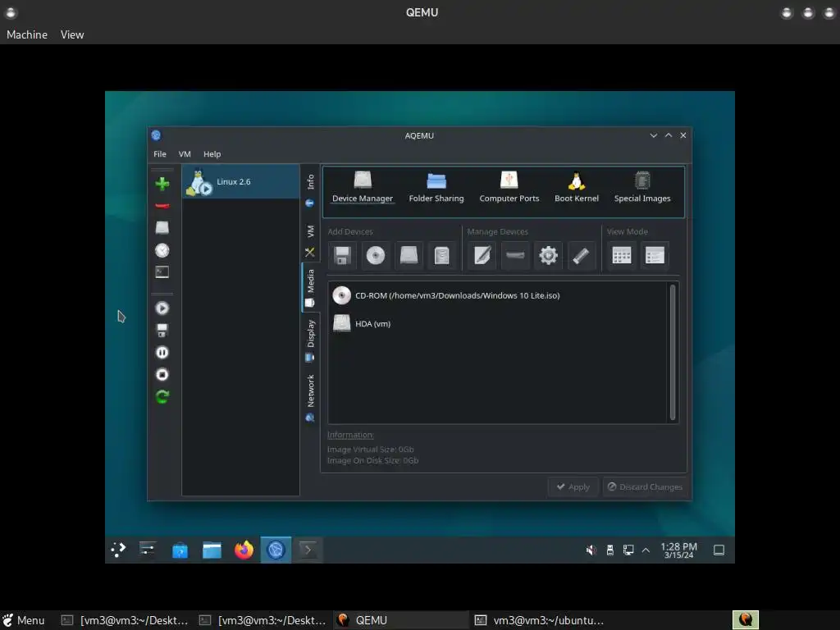Click the rightmost pen icon in Manage Devices
Viewport: 840px width, 630px height.
pos(582,255)
